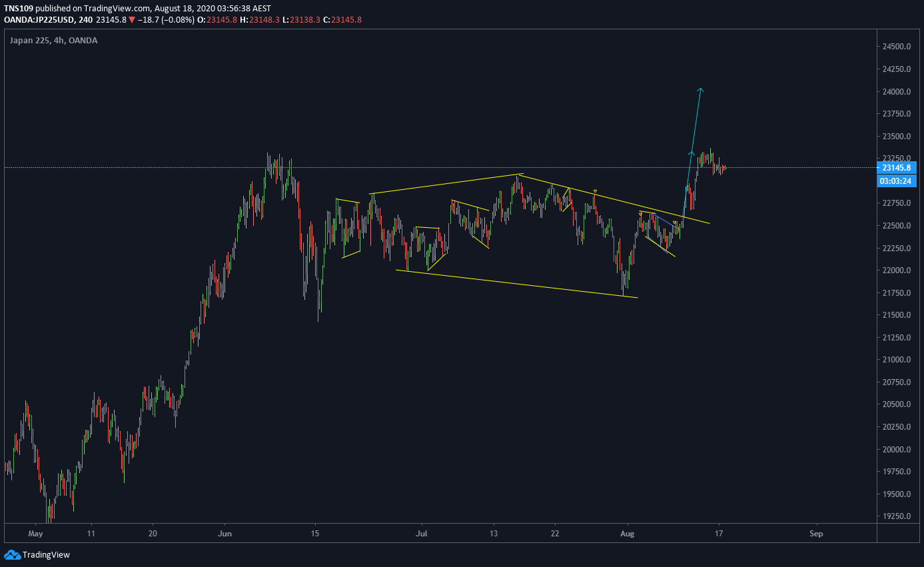Click the 24500.0 price axis label

point(897,47)
